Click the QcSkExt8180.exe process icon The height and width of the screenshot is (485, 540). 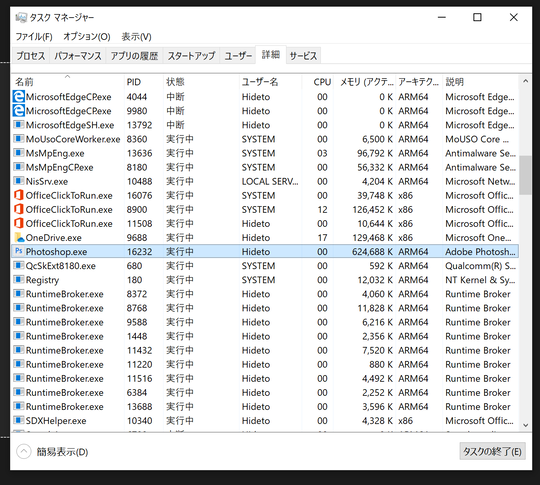point(19,265)
